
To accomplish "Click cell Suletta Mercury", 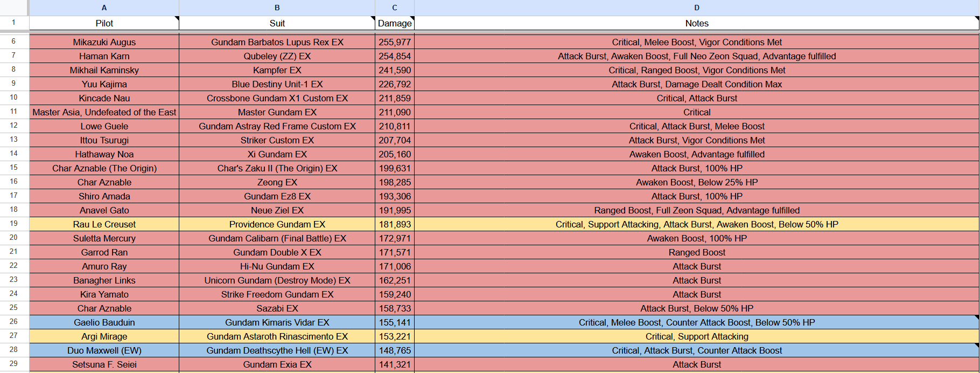I will (104, 238).
